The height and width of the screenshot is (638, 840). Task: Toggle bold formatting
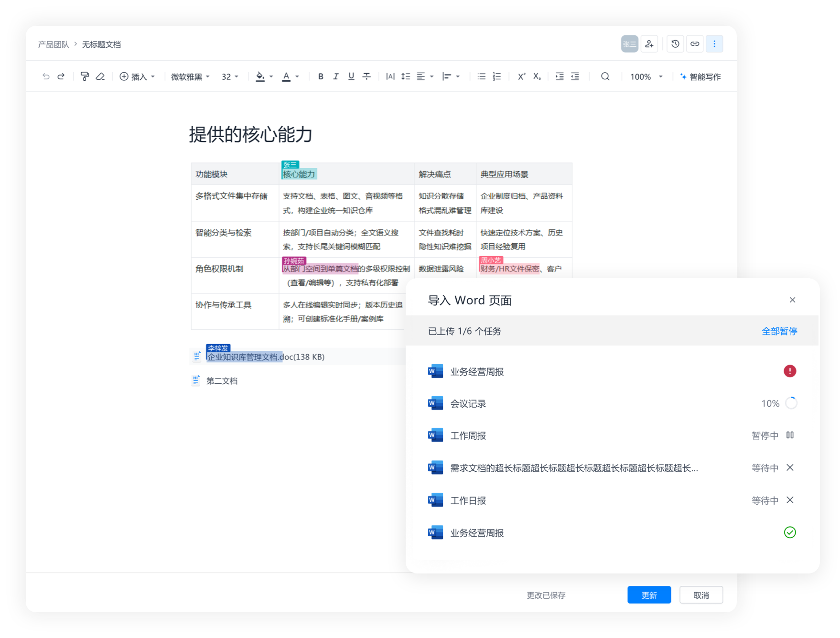tap(321, 76)
